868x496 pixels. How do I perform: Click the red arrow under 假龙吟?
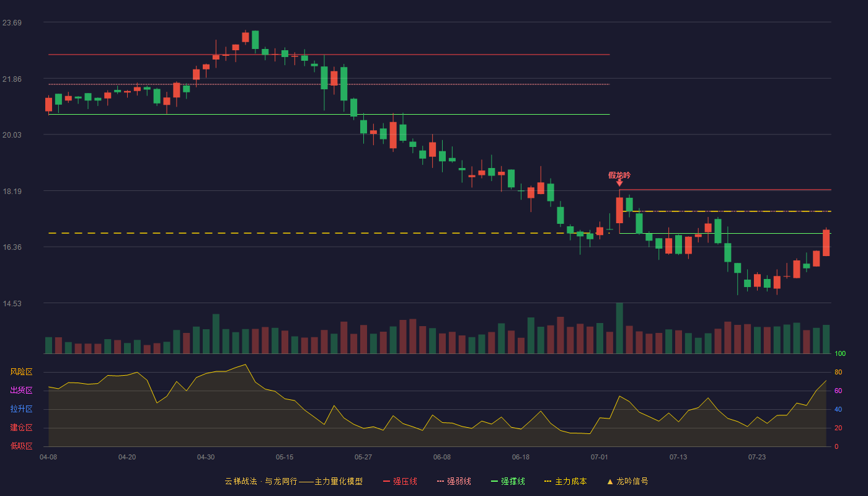[619, 183]
